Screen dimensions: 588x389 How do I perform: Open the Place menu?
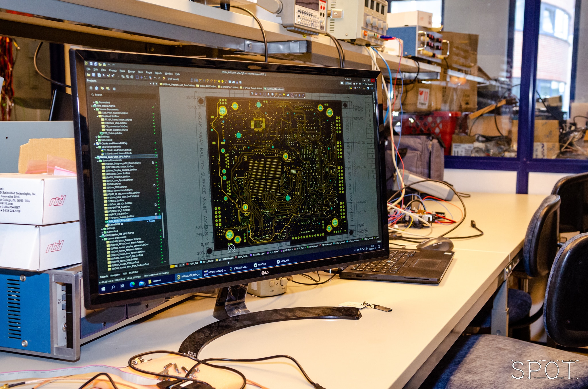[x=122, y=71]
